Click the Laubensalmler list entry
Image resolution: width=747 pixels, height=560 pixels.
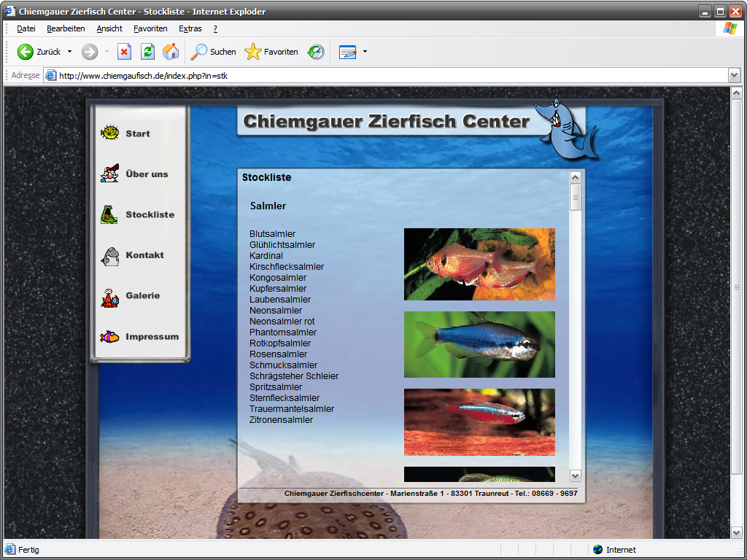pos(280,300)
